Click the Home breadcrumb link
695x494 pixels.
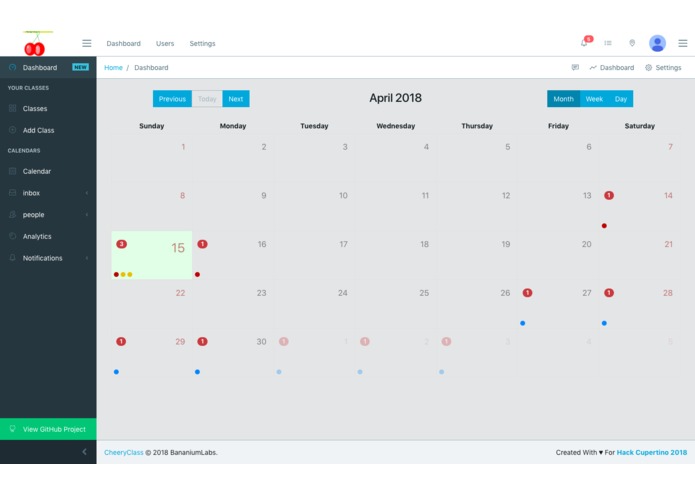[113, 68]
